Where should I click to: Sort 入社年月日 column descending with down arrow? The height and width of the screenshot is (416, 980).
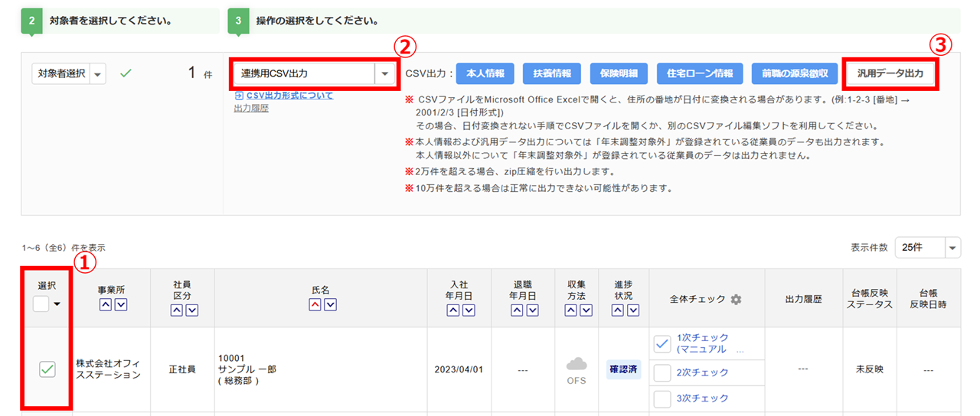pos(469,310)
